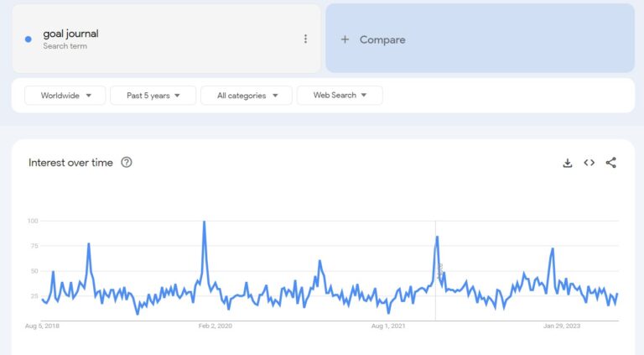The image size is (644, 355).
Task: Click the Aug 1, 2021 axis label
Action: coord(388,326)
